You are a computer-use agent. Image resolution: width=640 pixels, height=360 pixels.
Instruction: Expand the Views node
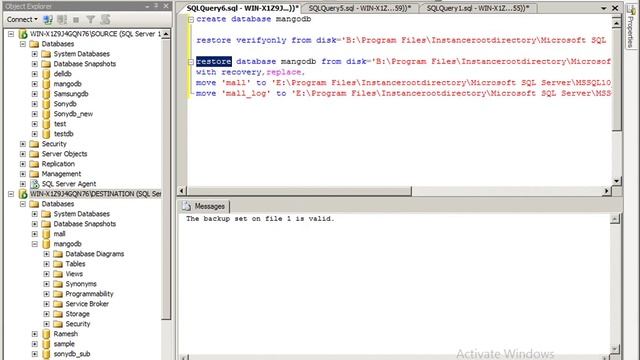click(x=47, y=274)
